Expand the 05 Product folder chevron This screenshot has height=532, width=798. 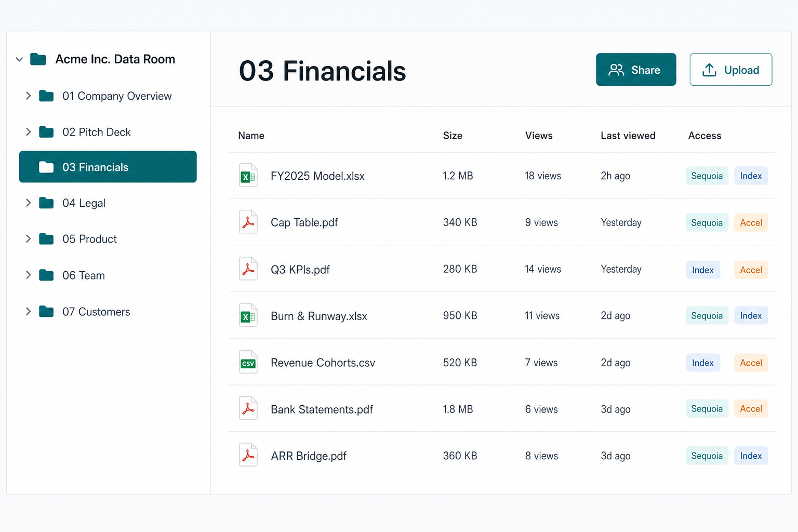click(28, 238)
